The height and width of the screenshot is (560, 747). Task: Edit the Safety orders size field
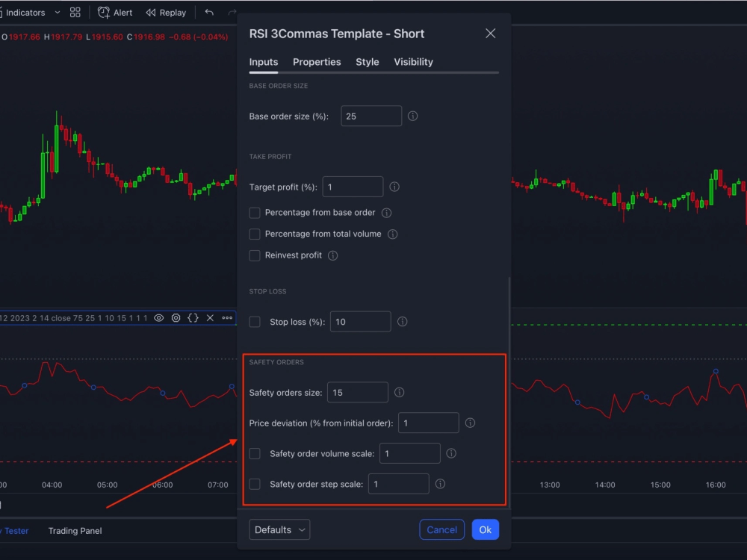pyautogui.click(x=358, y=393)
